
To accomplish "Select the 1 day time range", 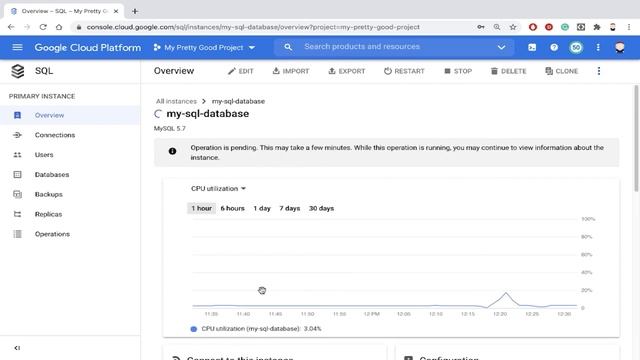I will click(262, 208).
